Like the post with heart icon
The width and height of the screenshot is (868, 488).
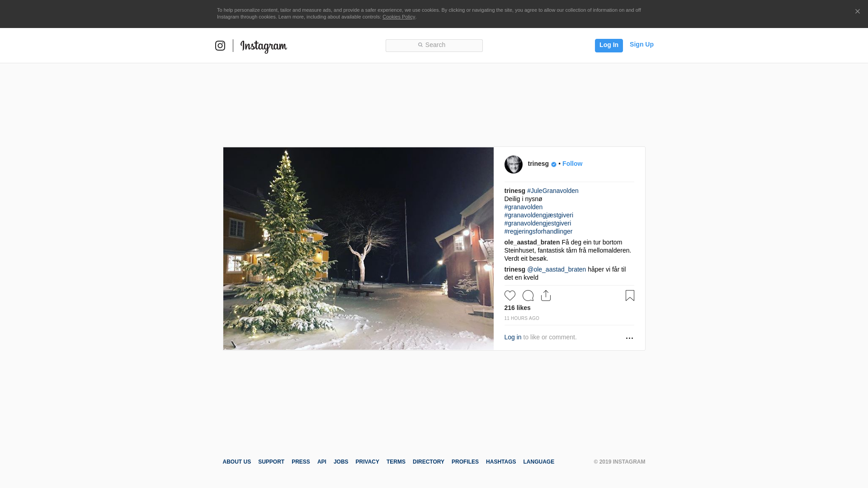510,296
